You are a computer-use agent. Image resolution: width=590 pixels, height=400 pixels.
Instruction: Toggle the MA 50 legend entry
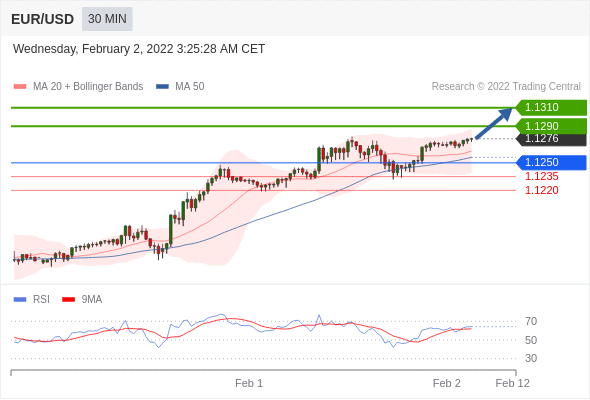tap(180, 87)
